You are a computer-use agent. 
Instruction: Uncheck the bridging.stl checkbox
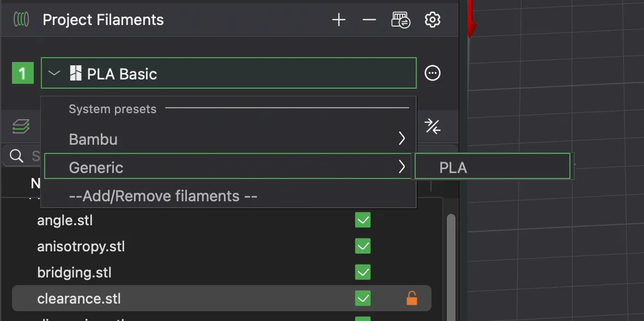coord(363,272)
